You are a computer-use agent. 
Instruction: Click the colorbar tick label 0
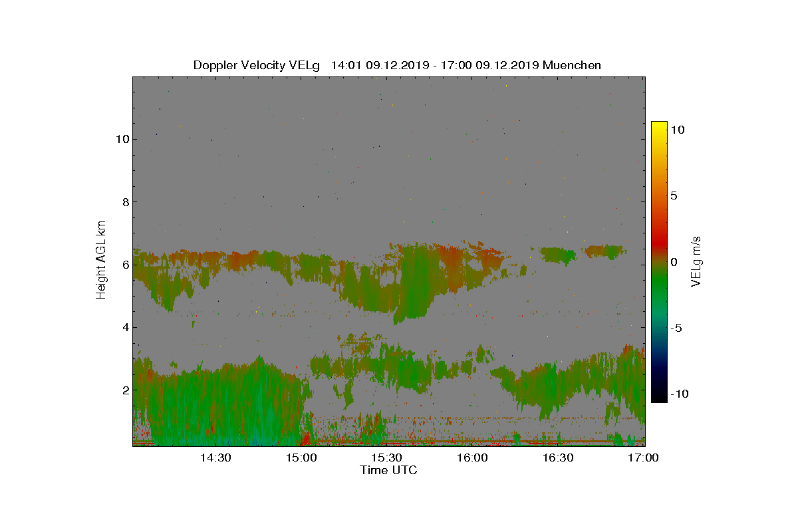674,262
